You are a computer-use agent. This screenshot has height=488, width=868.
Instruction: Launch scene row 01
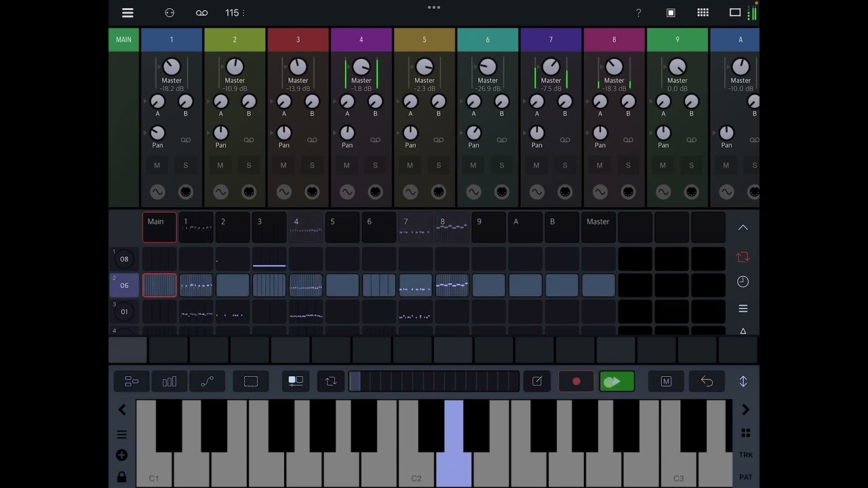[124, 312]
